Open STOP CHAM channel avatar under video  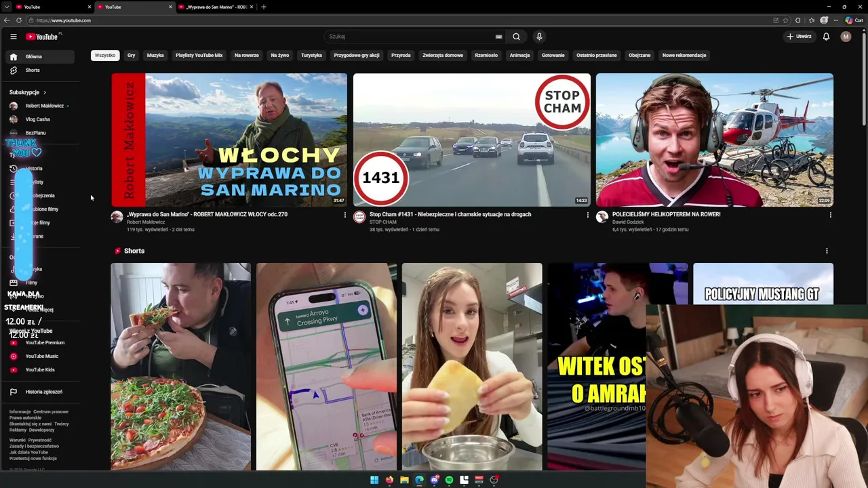point(359,217)
